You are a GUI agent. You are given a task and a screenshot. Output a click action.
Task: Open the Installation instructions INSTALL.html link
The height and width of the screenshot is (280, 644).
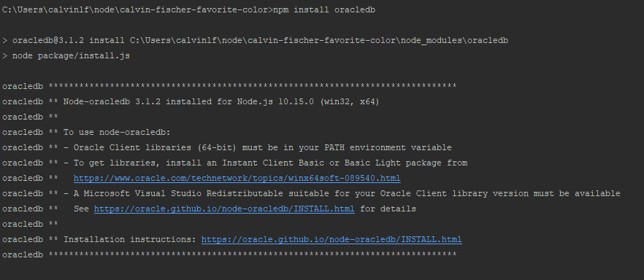(x=331, y=239)
